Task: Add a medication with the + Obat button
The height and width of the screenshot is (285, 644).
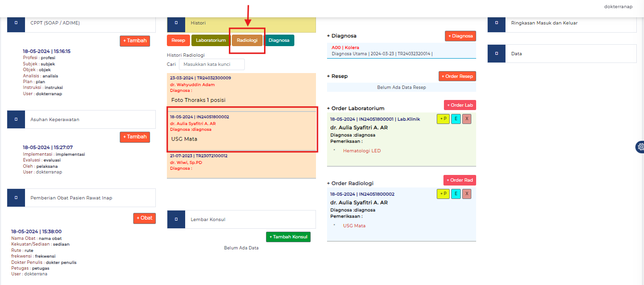Action: pyautogui.click(x=144, y=218)
